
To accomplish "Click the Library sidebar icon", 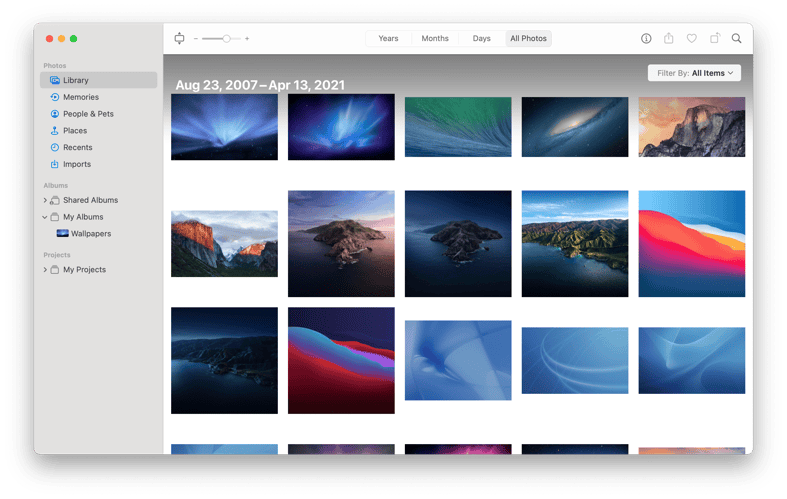I will click(55, 80).
